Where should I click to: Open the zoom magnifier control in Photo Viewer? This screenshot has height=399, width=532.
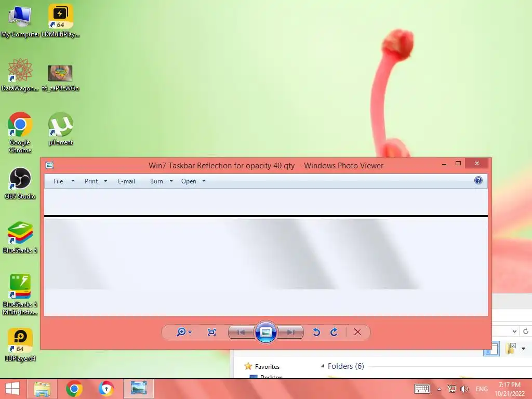[181, 332]
